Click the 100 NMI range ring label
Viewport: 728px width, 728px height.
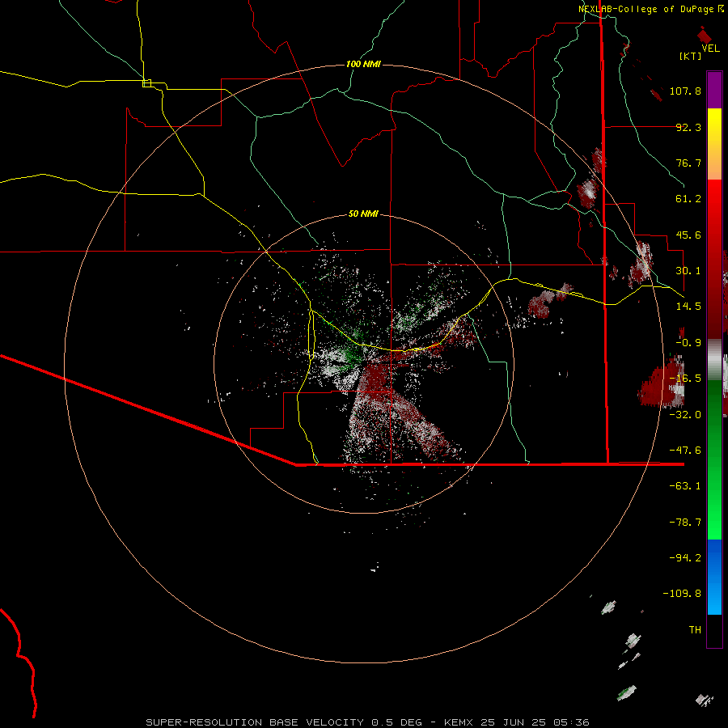363,64
